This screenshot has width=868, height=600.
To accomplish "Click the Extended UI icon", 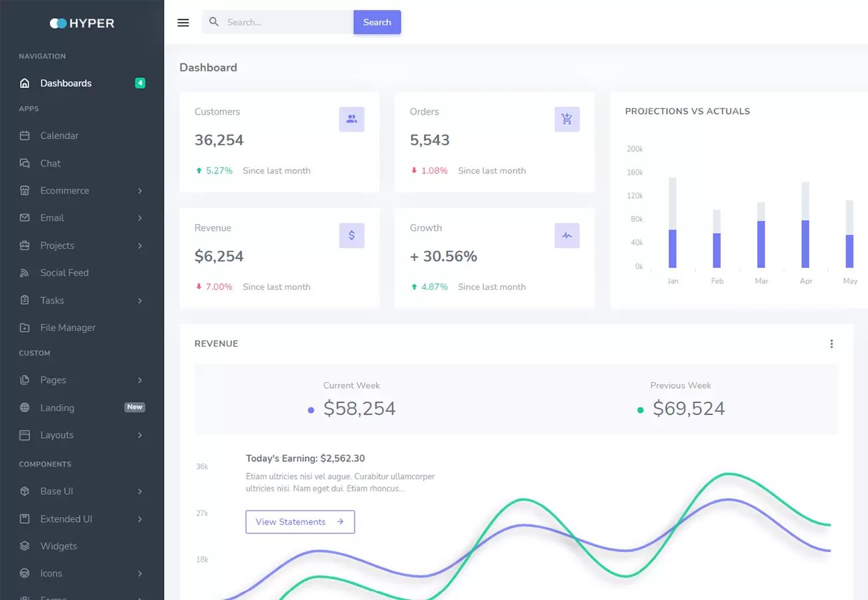I will (25, 519).
